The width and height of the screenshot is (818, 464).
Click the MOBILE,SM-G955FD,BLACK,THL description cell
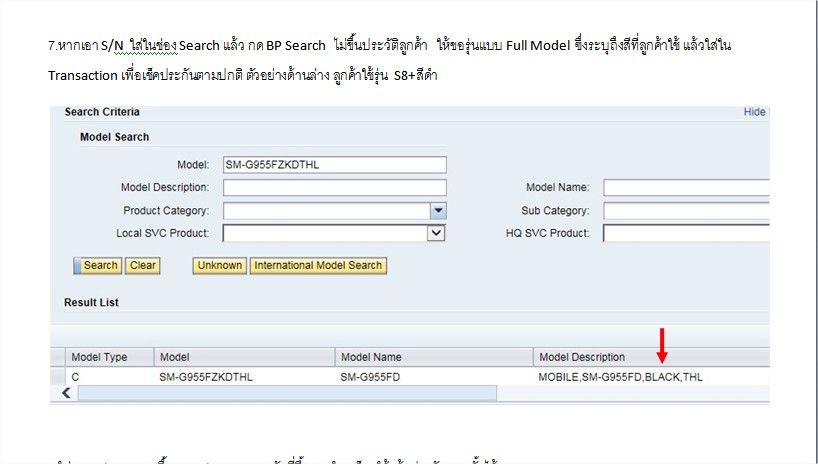point(620,377)
